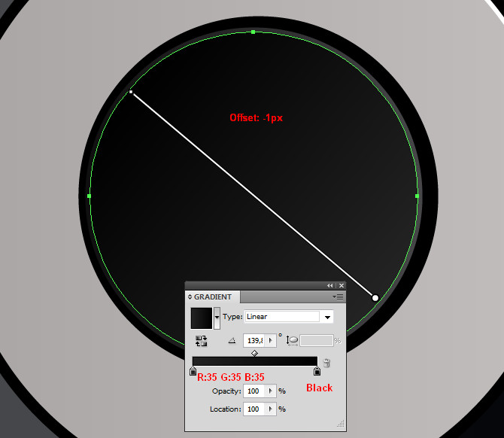
Task: Click the 'Opacity:' label
Action: tap(226, 391)
